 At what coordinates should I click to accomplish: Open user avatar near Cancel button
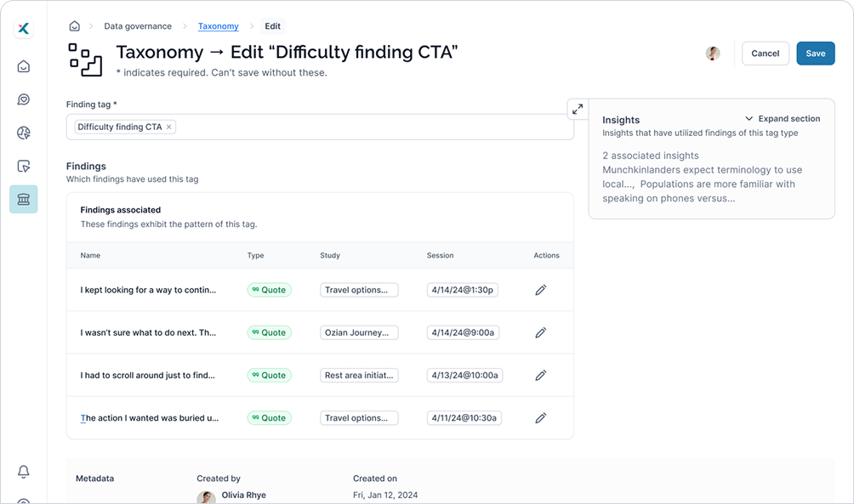[713, 54]
